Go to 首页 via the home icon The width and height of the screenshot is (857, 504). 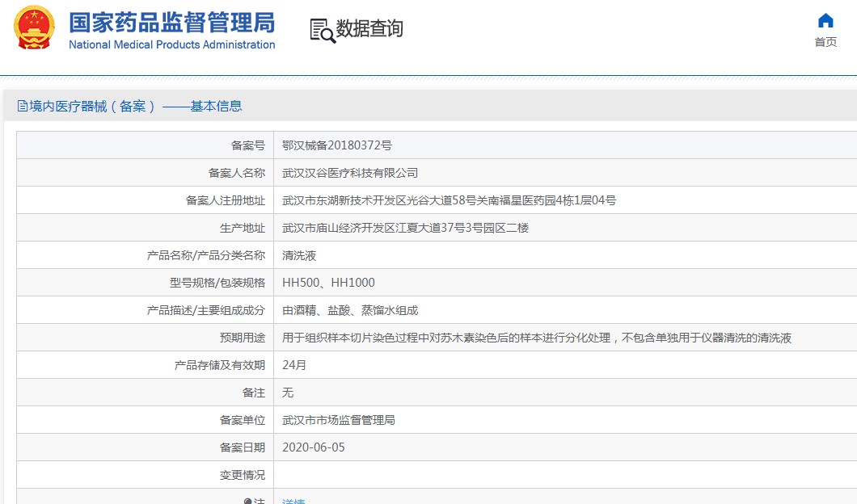[825, 21]
